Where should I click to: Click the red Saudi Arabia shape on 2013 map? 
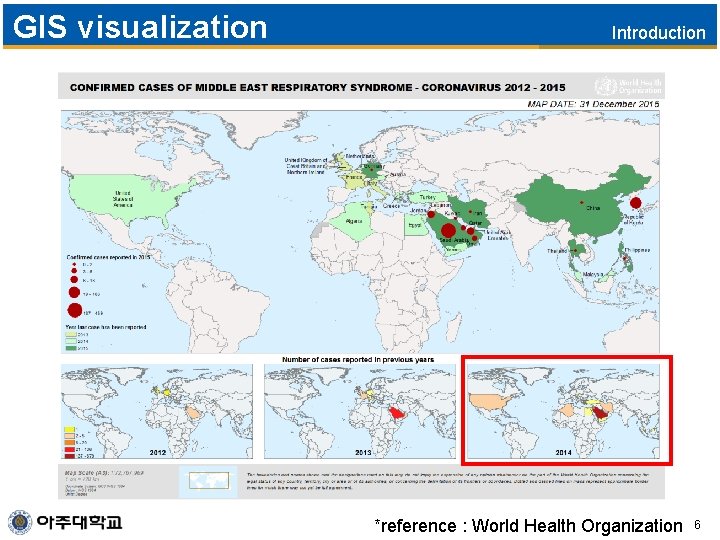click(395, 414)
